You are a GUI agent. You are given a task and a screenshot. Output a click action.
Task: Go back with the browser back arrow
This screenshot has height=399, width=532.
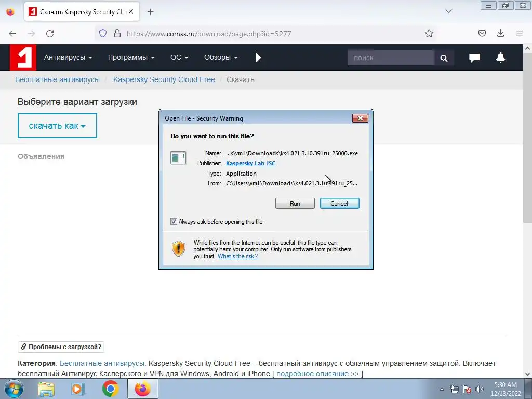click(x=12, y=34)
